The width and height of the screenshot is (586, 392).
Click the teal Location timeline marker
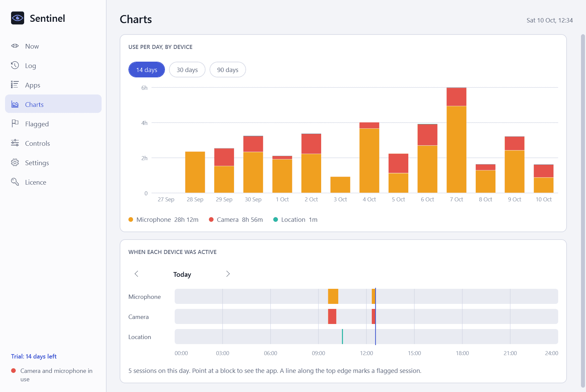click(x=342, y=337)
